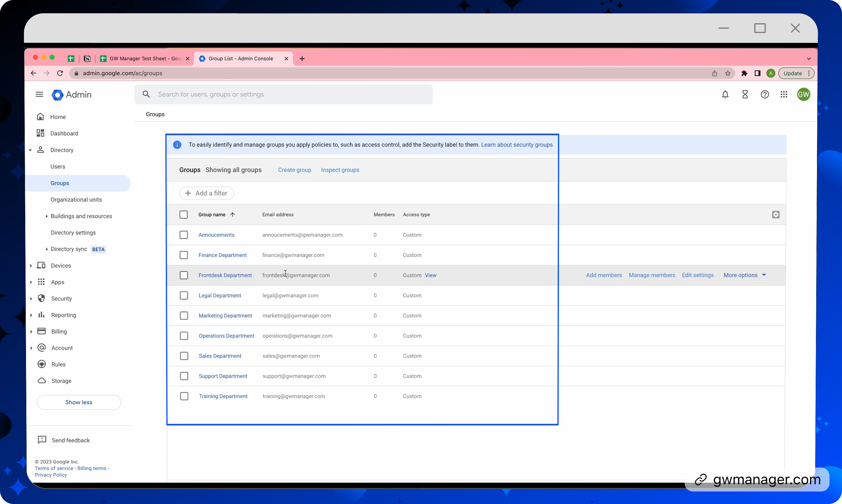Click the info icon in the banner
The width and height of the screenshot is (842, 504).
click(177, 145)
